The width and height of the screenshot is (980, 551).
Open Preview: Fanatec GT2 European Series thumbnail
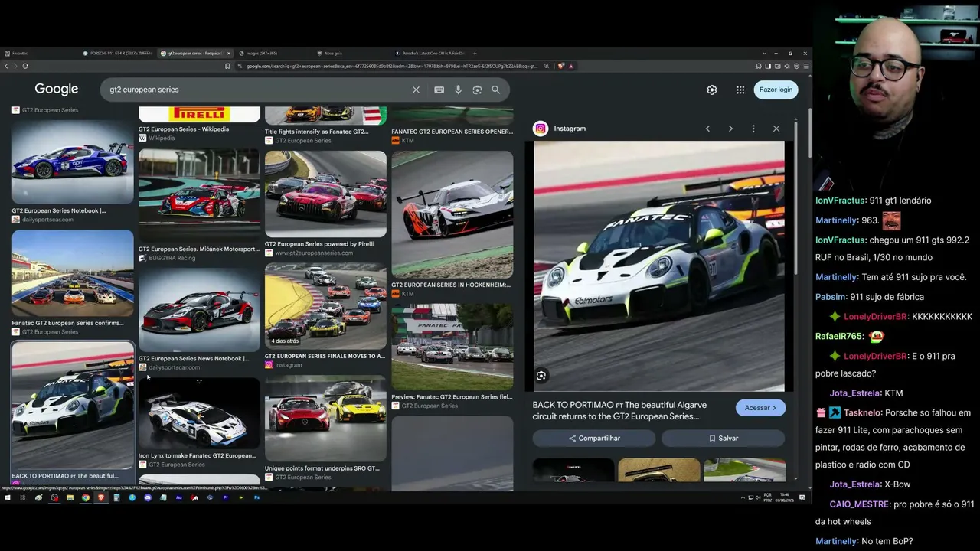pos(452,347)
